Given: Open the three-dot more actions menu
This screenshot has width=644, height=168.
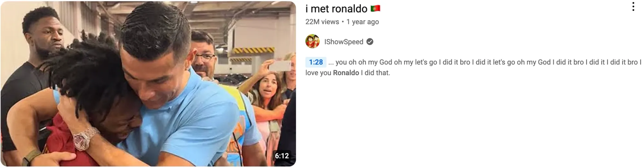Looking at the screenshot, I should click(x=633, y=7).
